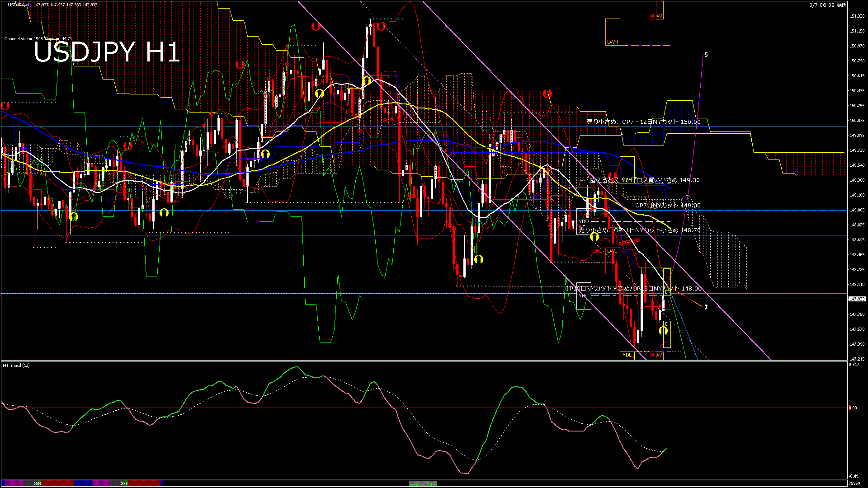Click the large USDJPY H1 title
Image resolution: width=868 pixels, height=488 pixels.
click(x=107, y=52)
